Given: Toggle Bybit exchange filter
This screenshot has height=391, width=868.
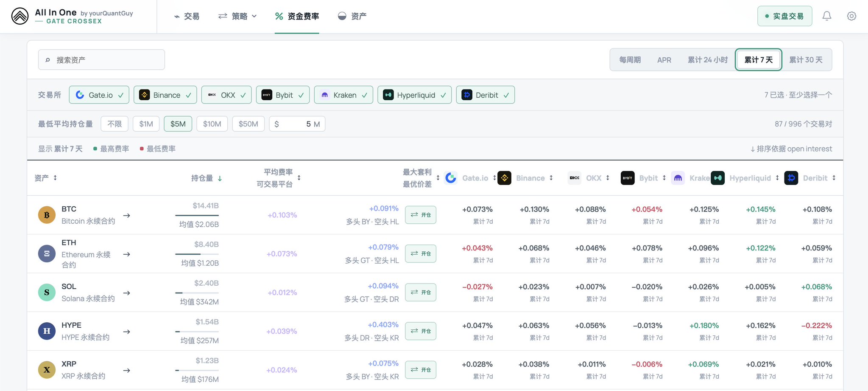Looking at the screenshot, I should [283, 95].
